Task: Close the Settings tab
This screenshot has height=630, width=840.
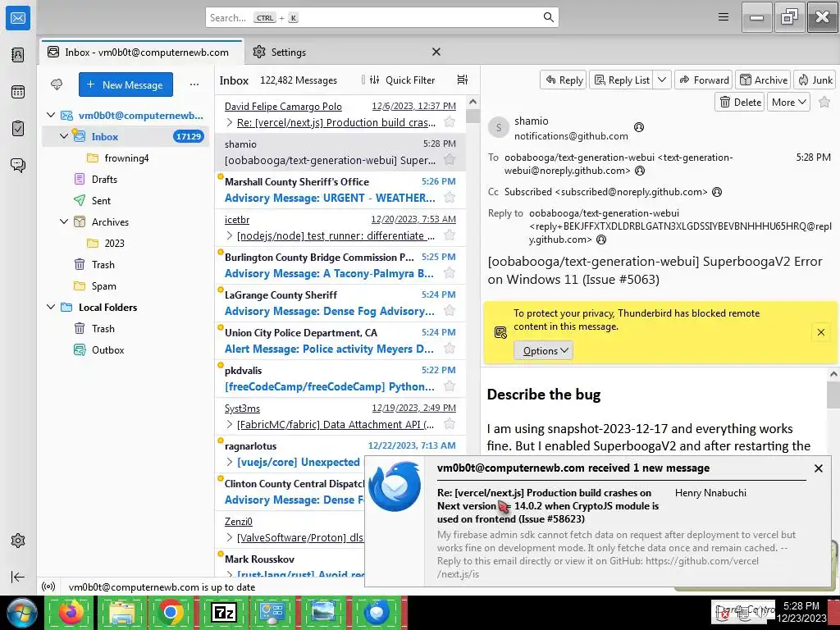Action: pyautogui.click(x=436, y=52)
